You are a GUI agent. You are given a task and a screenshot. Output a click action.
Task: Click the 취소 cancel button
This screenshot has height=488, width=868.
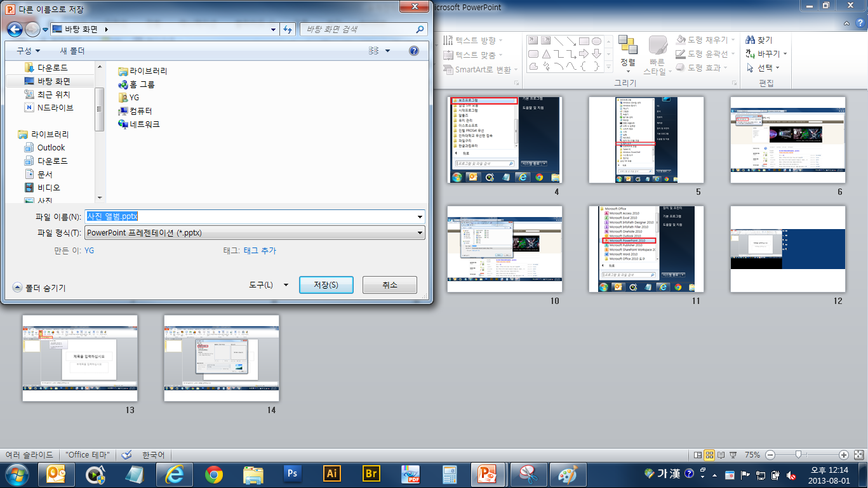(x=389, y=285)
